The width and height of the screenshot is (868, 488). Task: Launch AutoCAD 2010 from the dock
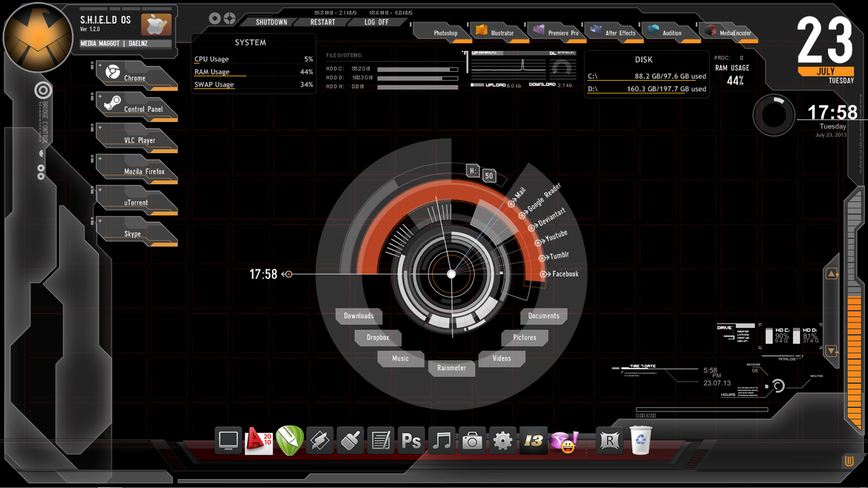coord(258,441)
